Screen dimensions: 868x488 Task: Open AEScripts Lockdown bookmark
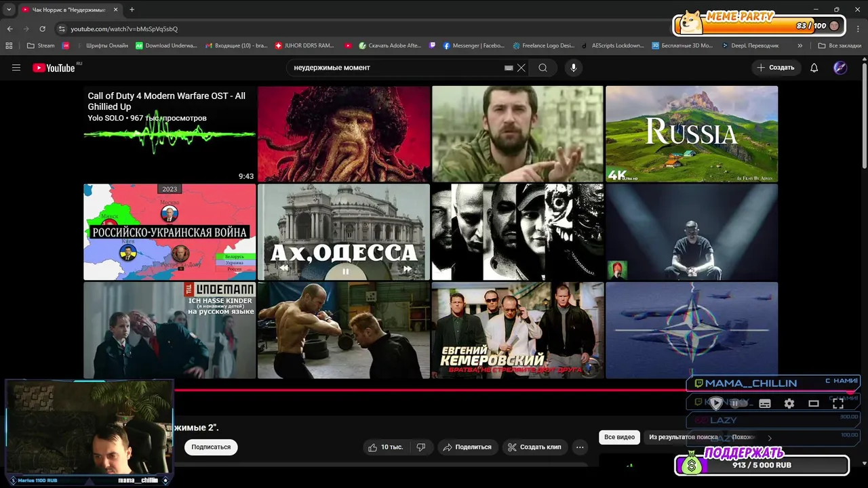click(612, 45)
